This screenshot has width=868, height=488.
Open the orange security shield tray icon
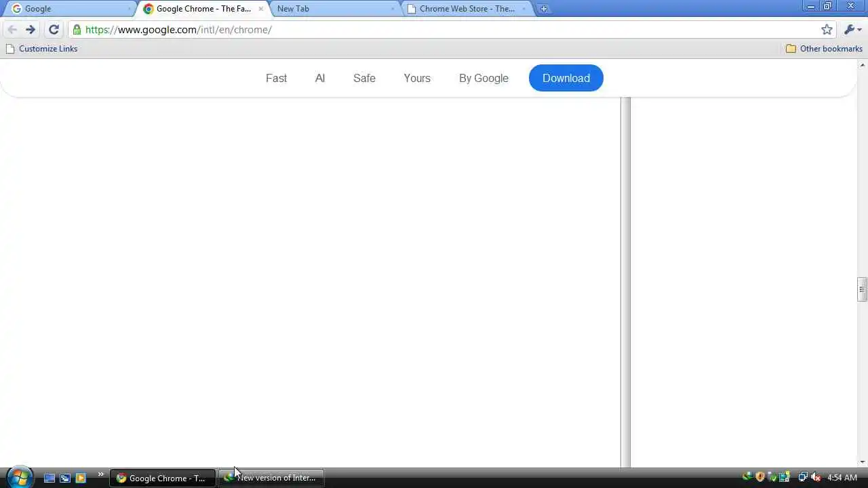[x=760, y=477]
